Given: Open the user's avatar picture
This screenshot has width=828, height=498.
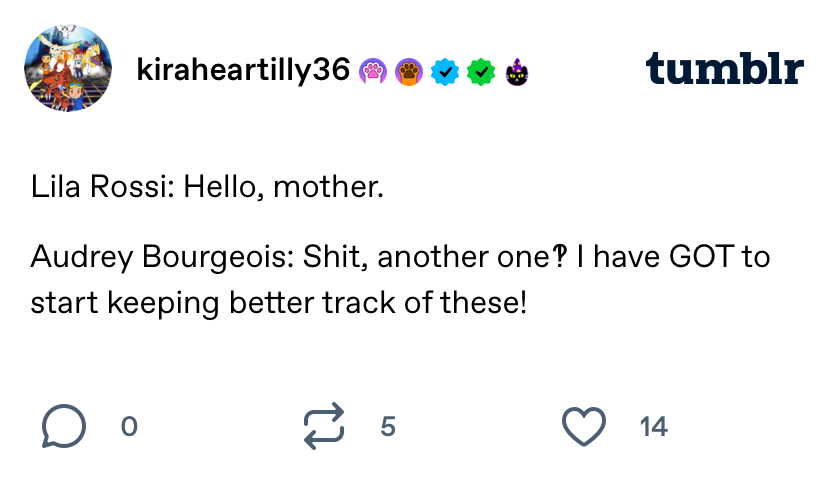Looking at the screenshot, I should [68, 68].
